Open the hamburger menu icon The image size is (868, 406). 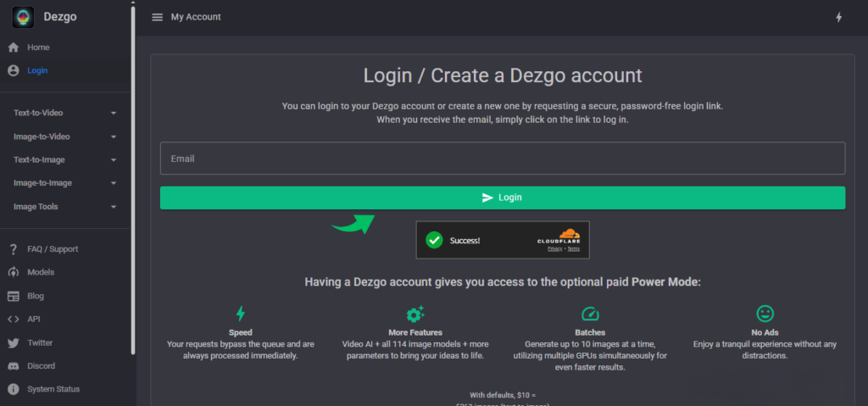pos(157,17)
